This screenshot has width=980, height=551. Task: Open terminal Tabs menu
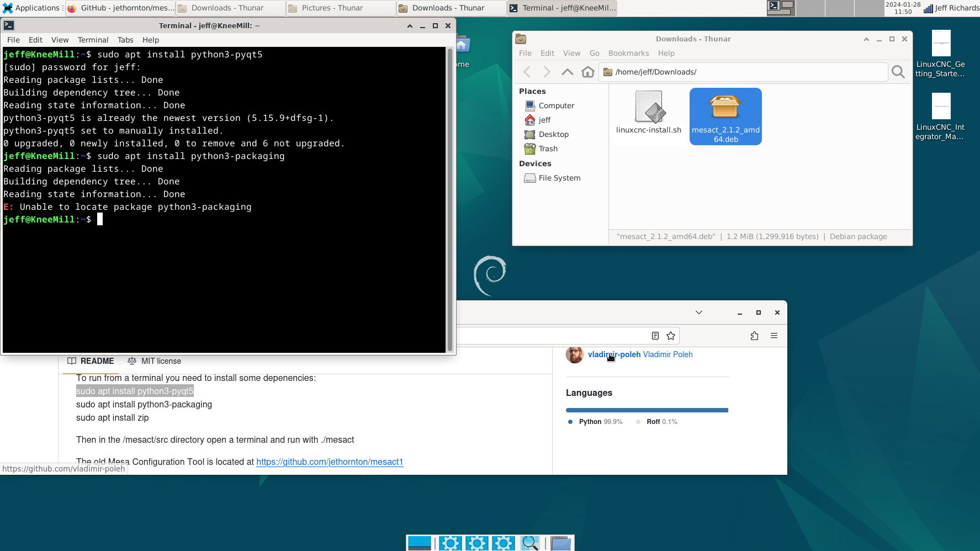tap(125, 40)
